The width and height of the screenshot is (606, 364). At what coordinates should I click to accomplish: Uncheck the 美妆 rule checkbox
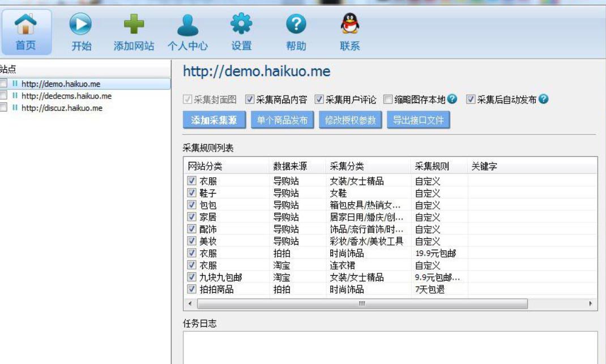pos(191,241)
